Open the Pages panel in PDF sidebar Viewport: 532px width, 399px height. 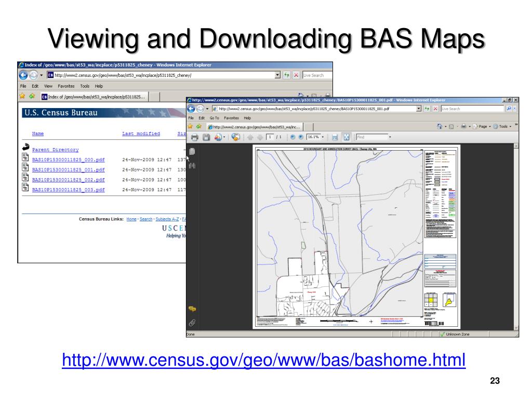[x=192, y=151]
